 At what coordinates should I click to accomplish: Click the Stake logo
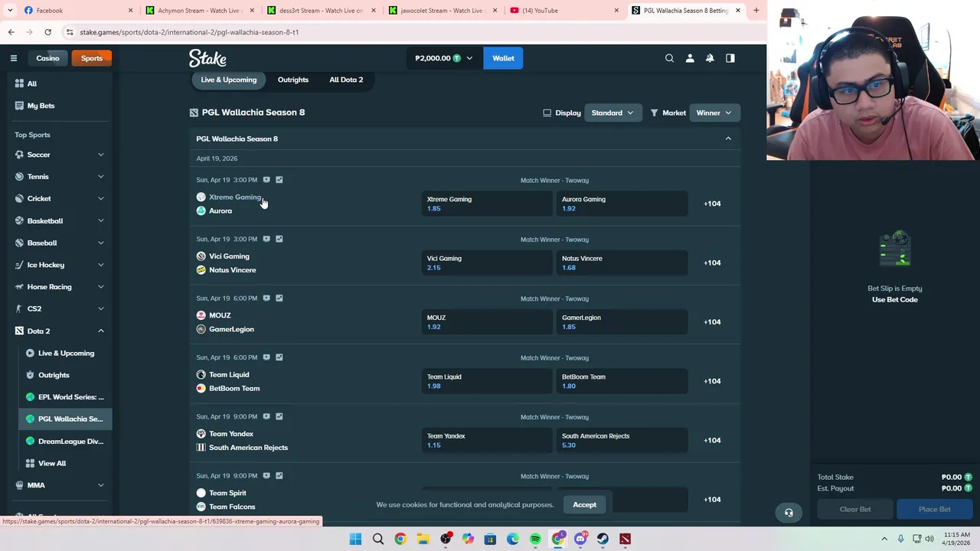(x=207, y=58)
